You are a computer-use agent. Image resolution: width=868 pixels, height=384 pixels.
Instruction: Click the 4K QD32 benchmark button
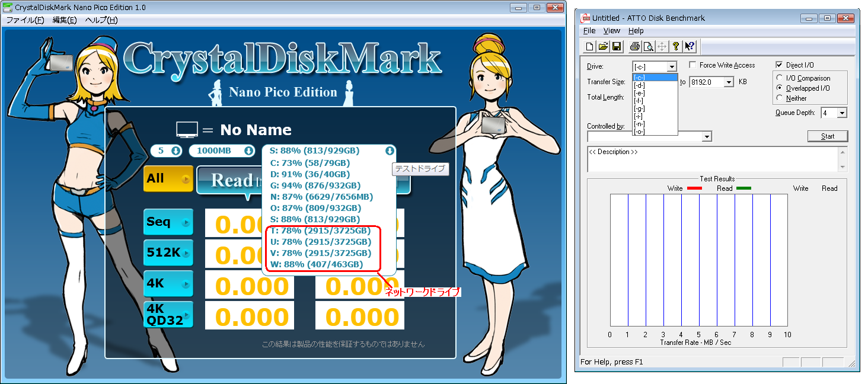168,315
